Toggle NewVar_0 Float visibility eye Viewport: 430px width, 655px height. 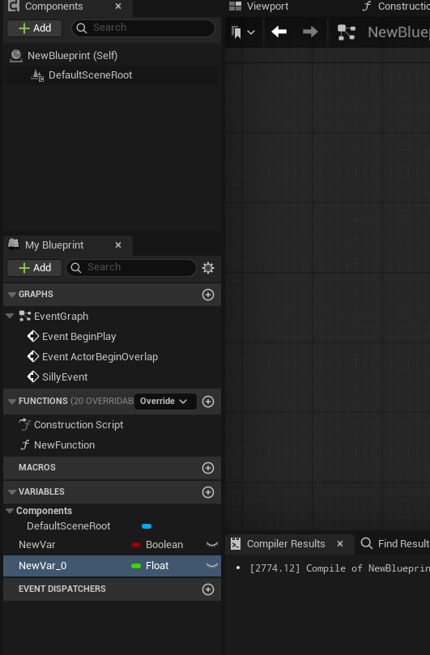pyautogui.click(x=212, y=566)
